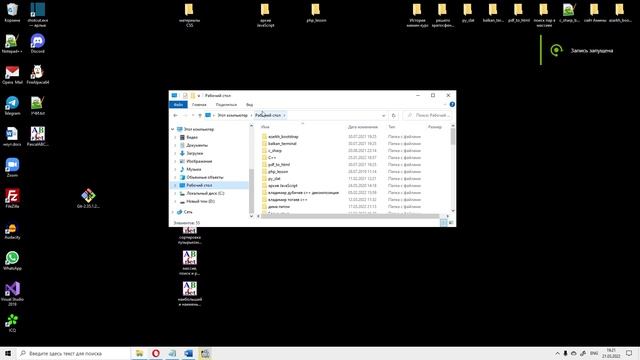The image size is (640, 360).
Task: Focus the Поиск: Рабочий стол search box
Action: coord(427,116)
